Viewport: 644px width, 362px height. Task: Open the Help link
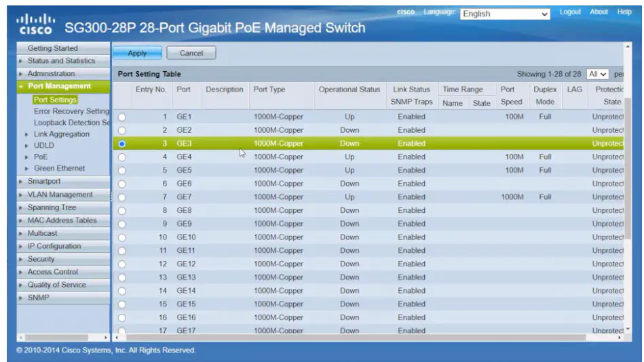pos(624,12)
